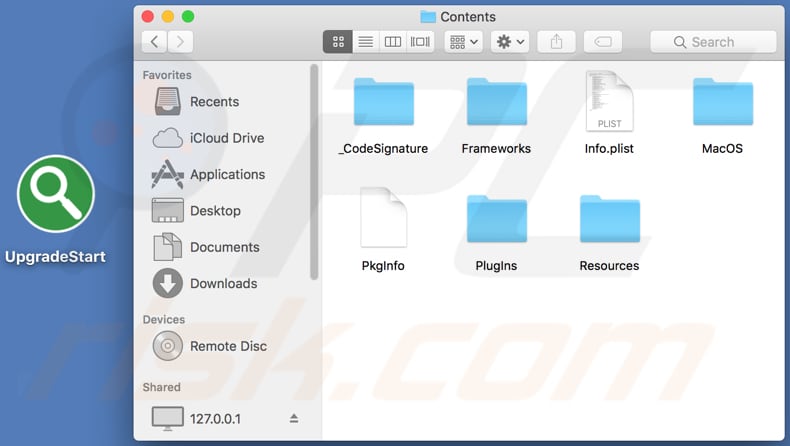Image resolution: width=790 pixels, height=446 pixels.
Task: Click the Share toolbar button
Action: coord(557,42)
